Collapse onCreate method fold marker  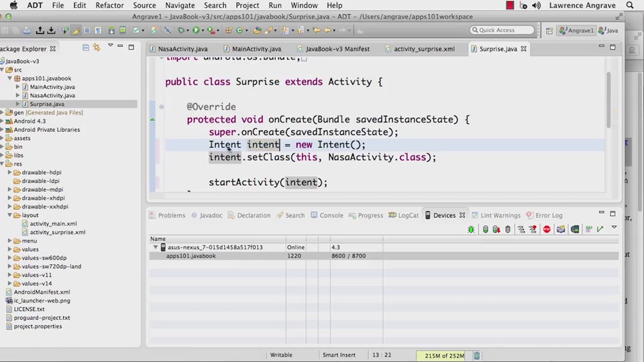(162, 107)
